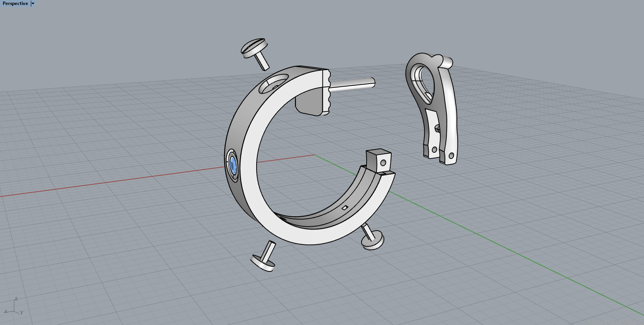Open the viewport menu dropdown arrow
Screen dimensions: 644x325
pos(33,3)
